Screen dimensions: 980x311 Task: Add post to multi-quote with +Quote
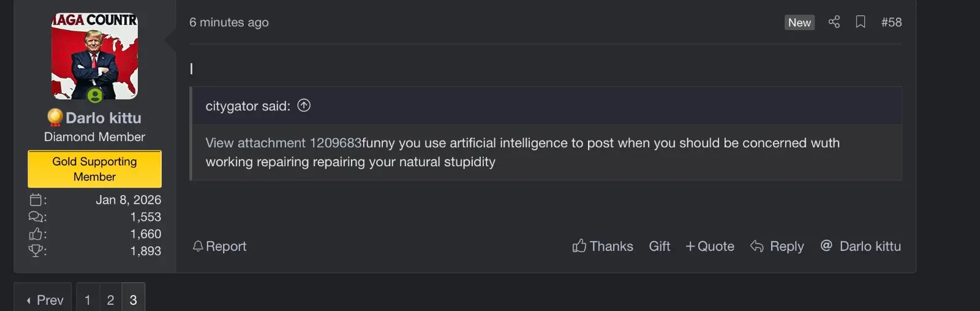(710, 246)
